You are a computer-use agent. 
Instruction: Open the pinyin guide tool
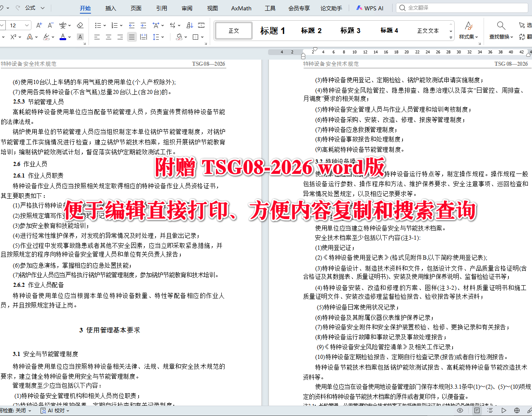[x=63, y=25]
